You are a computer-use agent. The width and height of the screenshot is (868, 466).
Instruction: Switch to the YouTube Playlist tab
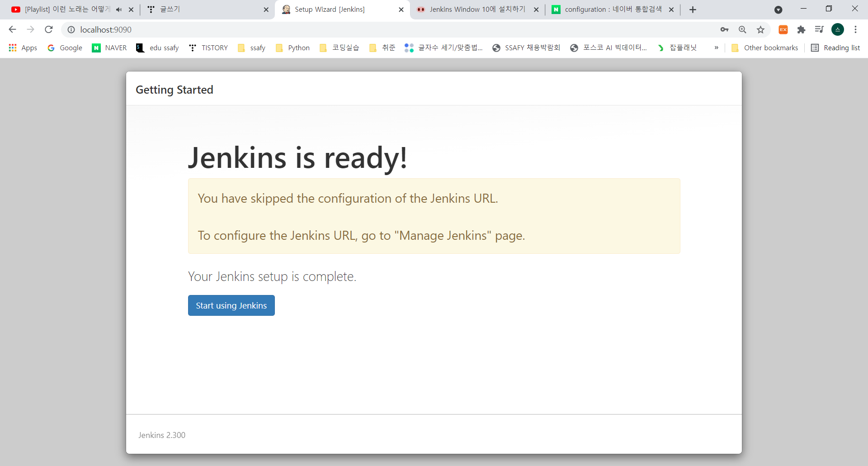click(67, 9)
